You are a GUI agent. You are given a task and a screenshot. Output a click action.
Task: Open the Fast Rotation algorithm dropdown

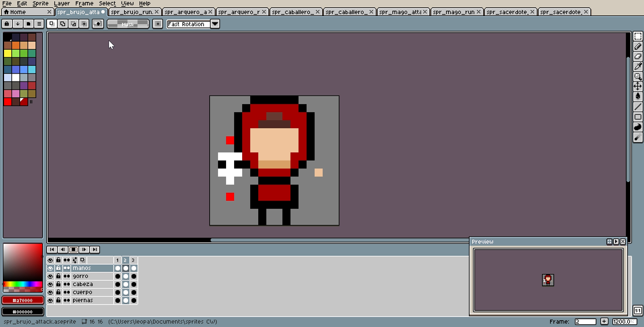tap(215, 24)
